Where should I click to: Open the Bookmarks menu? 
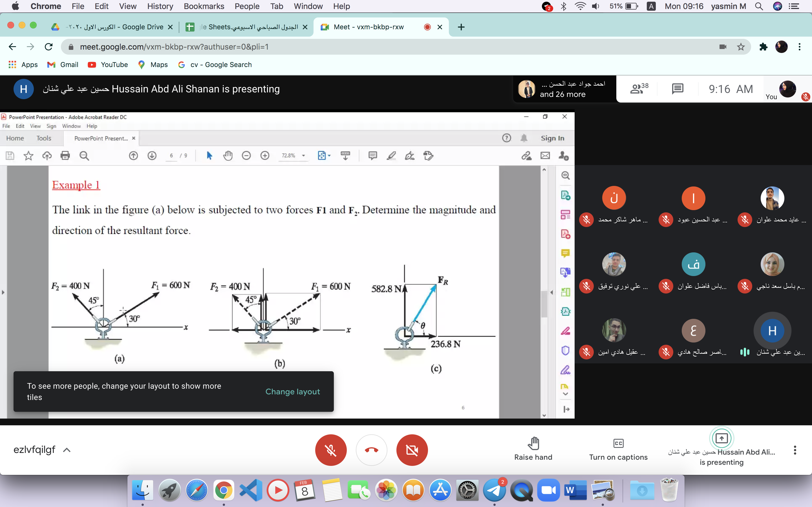pyautogui.click(x=204, y=6)
